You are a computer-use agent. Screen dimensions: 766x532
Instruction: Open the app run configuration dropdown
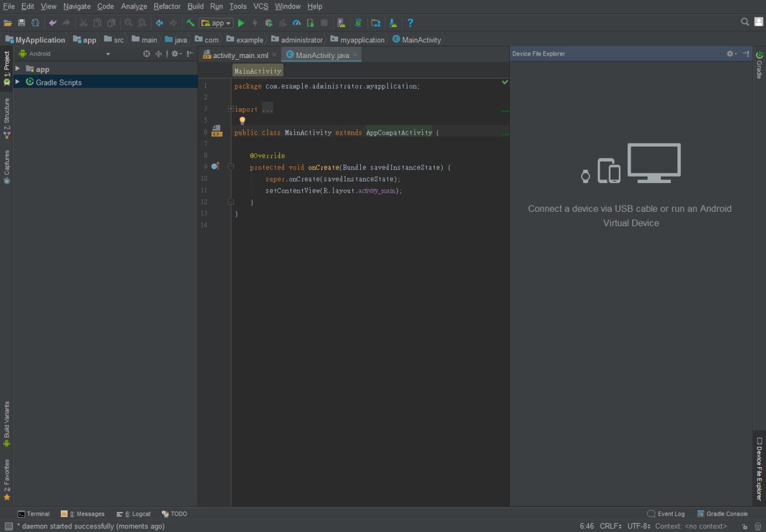click(216, 23)
